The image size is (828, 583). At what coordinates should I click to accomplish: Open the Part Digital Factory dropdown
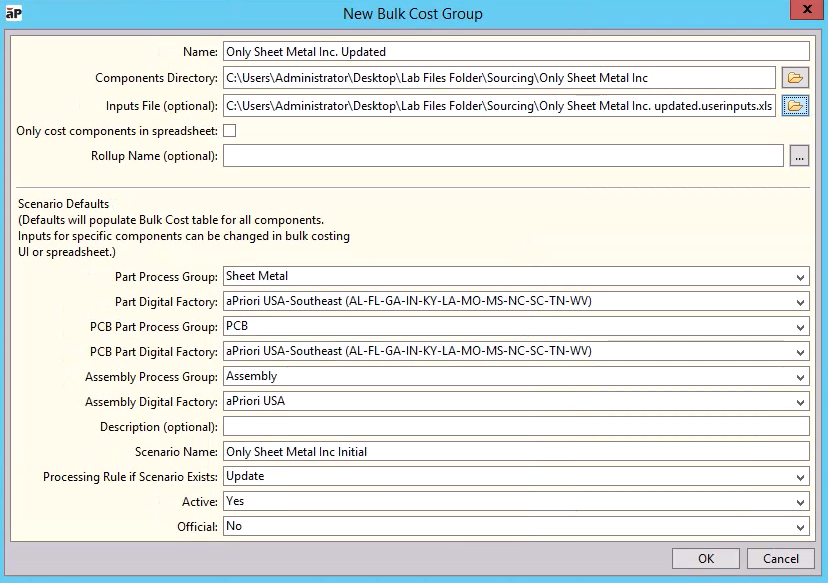tap(801, 302)
